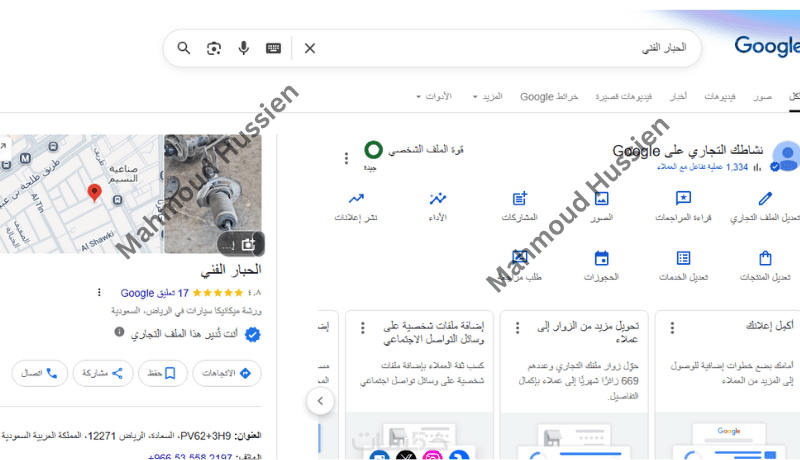Open the shock absorber business photo

click(x=213, y=194)
